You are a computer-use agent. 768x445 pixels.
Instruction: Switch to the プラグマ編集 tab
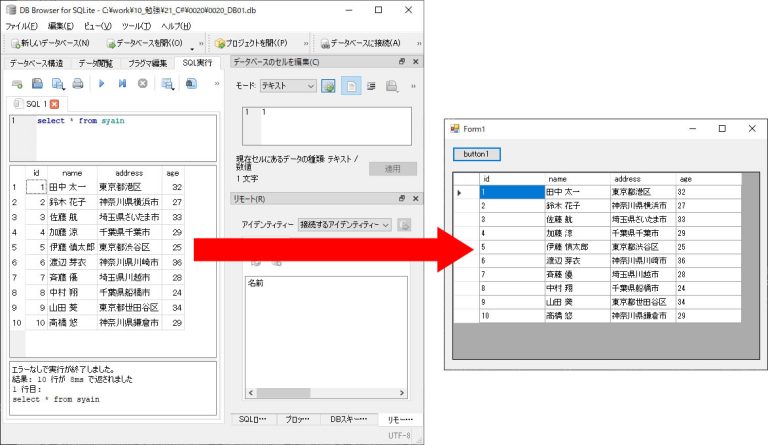(148, 63)
